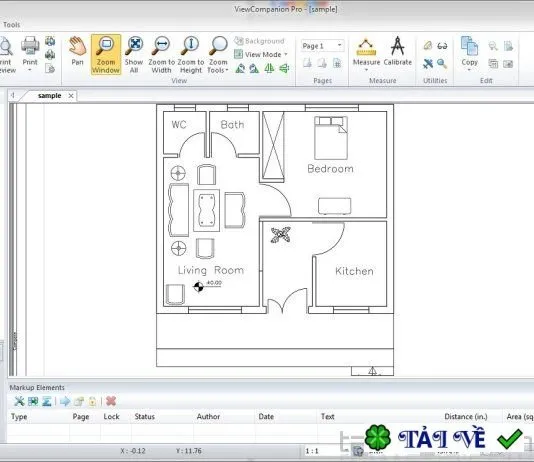The image size is (534, 462).
Task: Click the Show All zoom button
Action: point(134,54)
